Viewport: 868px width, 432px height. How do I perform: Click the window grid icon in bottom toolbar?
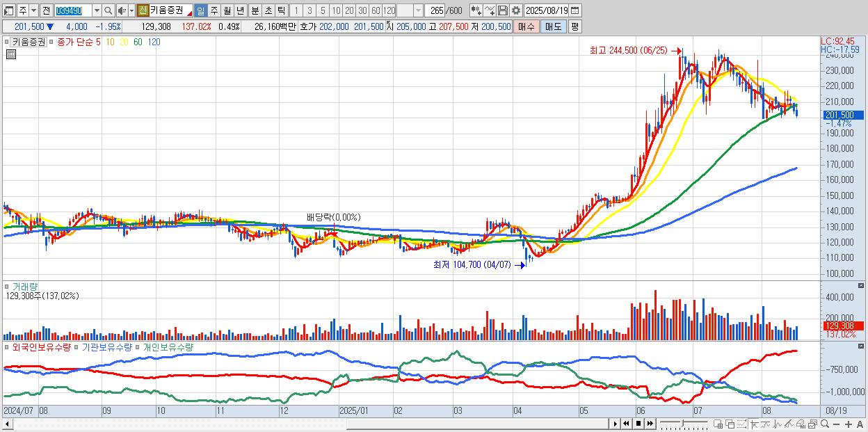[x=718, y=424]
